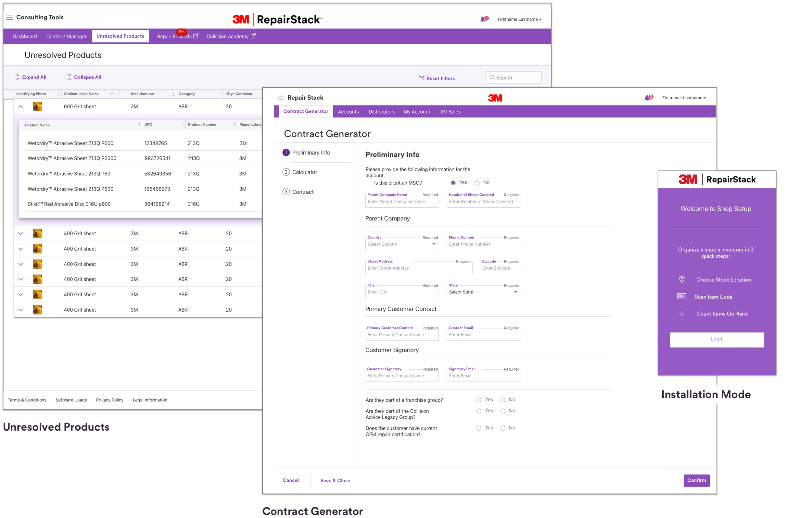Select No for OEM repair certification

(x=502, y=428)
